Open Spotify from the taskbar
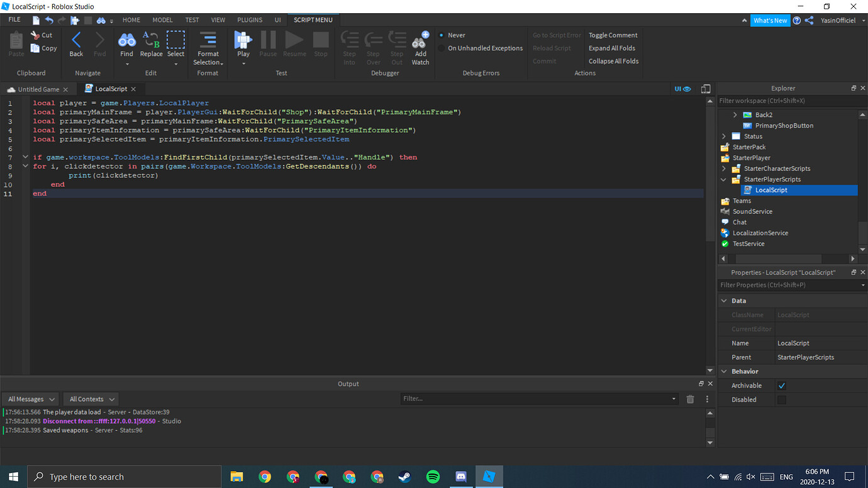Screen dimensions: 868x488 [x=433, y=476]
